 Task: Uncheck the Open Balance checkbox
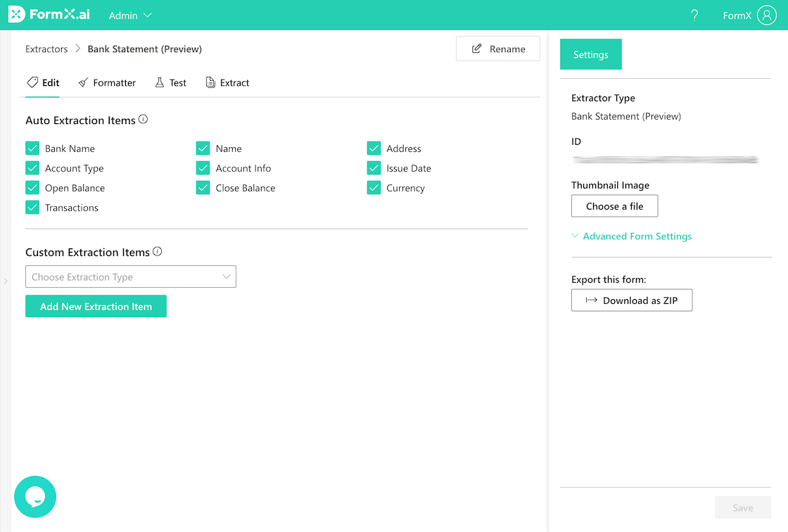[x=32, y=188]
